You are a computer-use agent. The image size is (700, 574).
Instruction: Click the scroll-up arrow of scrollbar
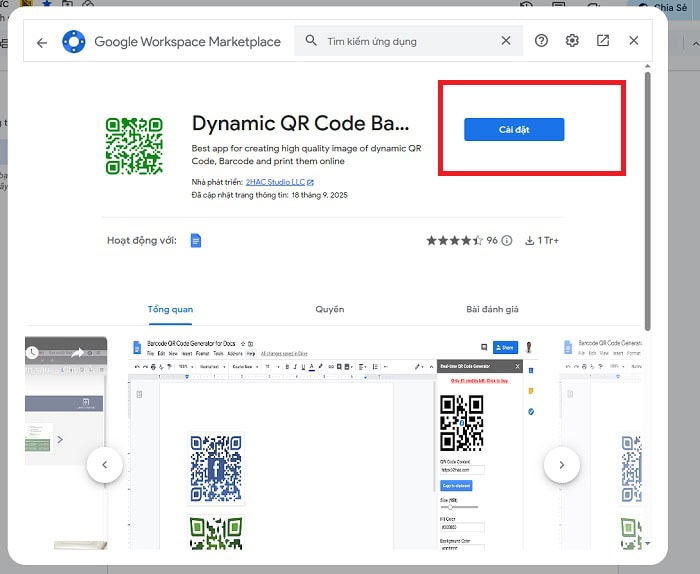647,67
